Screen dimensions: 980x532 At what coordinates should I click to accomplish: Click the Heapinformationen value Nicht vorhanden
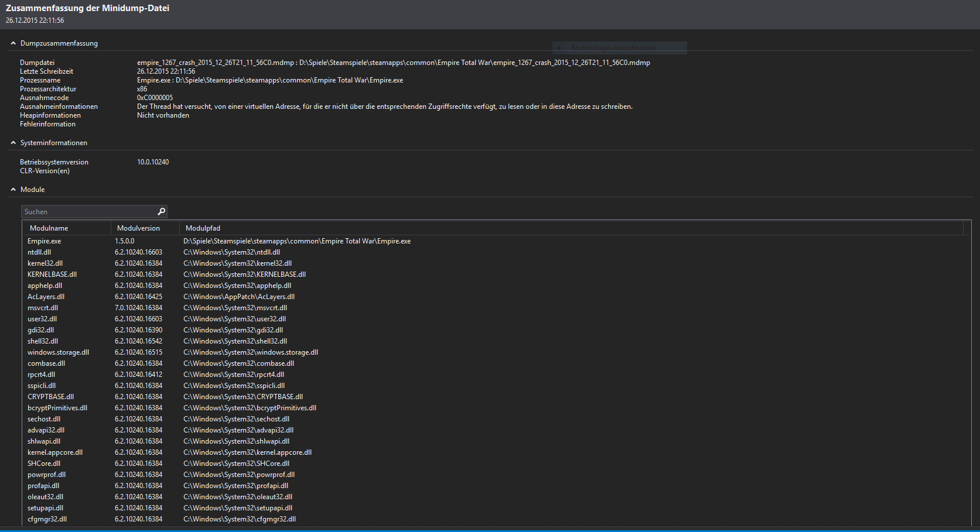[x=163, y=115]
